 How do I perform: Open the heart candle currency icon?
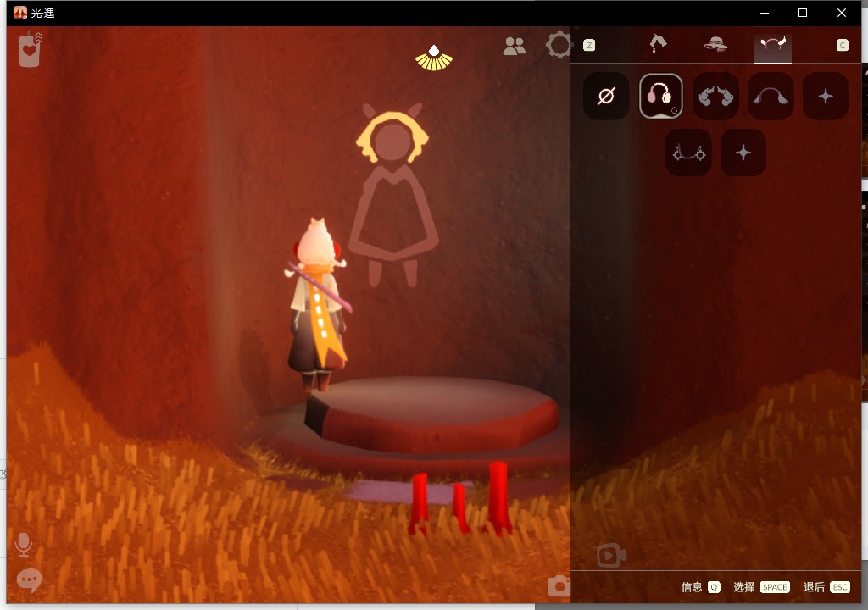coord(30,50)
